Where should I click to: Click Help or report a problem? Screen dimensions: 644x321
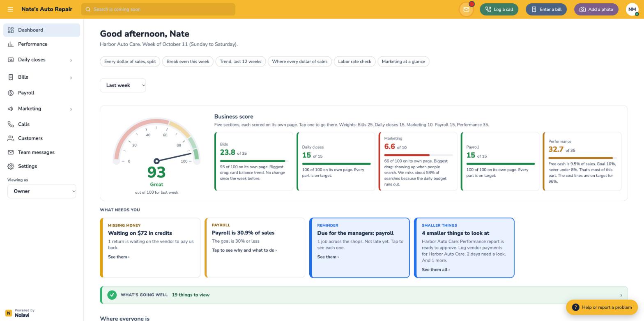tap(602, 307)
